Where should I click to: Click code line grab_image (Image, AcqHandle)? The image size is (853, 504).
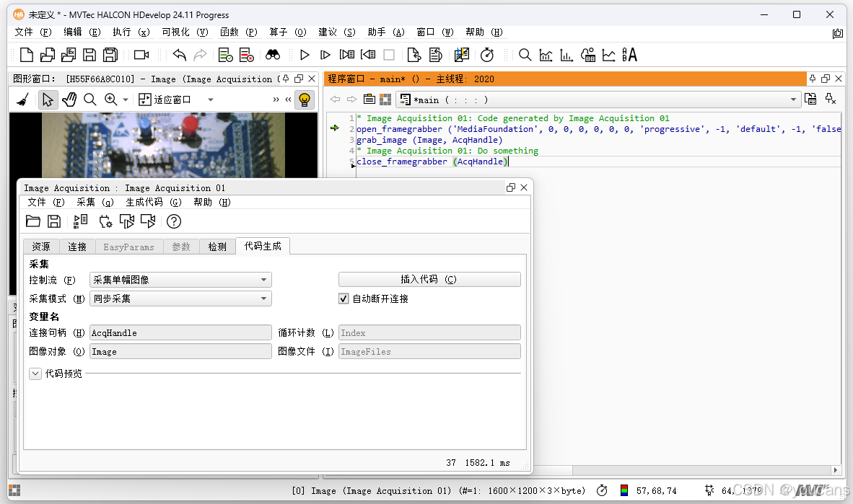tap(429, 140)
